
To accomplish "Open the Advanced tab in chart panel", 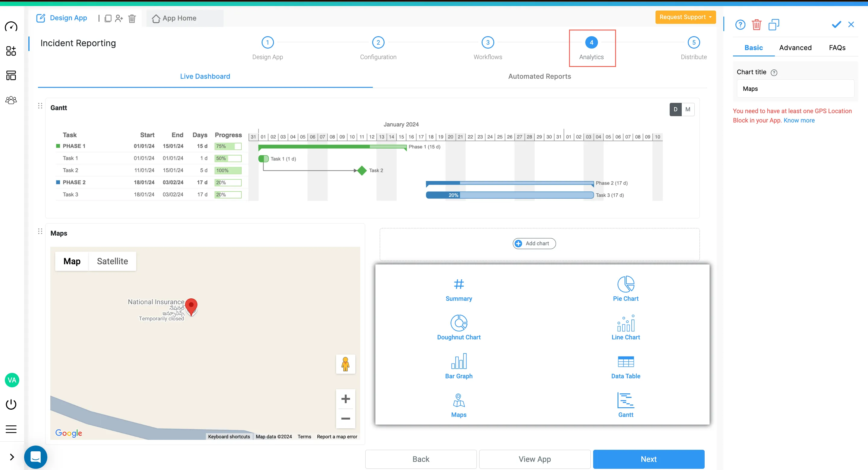I will [795, 48].
